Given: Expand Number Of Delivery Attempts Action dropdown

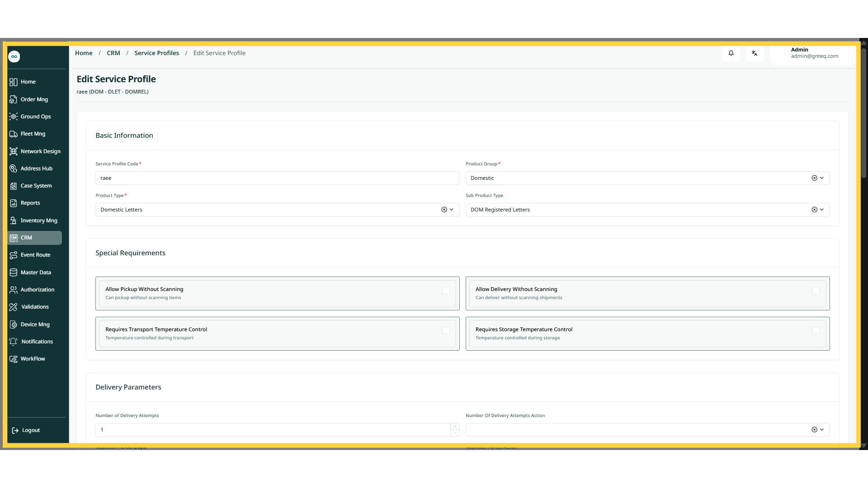Looking at the screenshot, I should coord(822,430).
